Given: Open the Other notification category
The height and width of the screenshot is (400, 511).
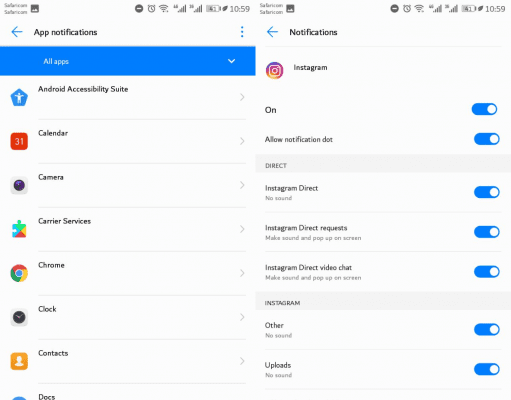Looking at the screenshot, I should tap(367, 330).
